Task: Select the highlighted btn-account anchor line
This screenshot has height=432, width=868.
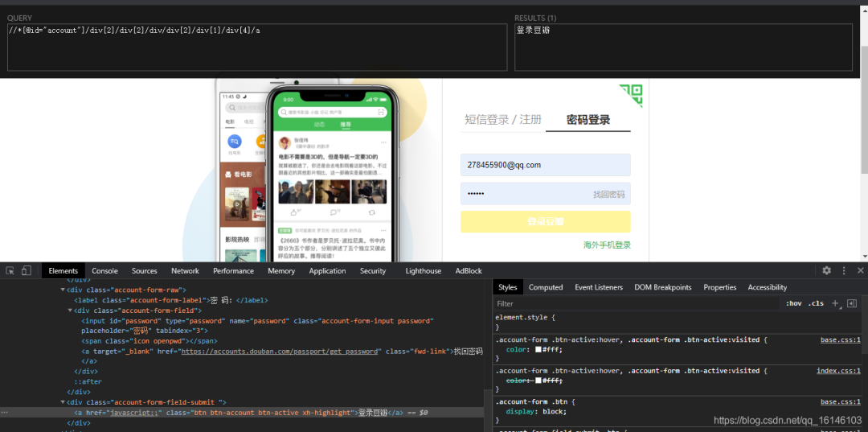Action: coord(243,413)
